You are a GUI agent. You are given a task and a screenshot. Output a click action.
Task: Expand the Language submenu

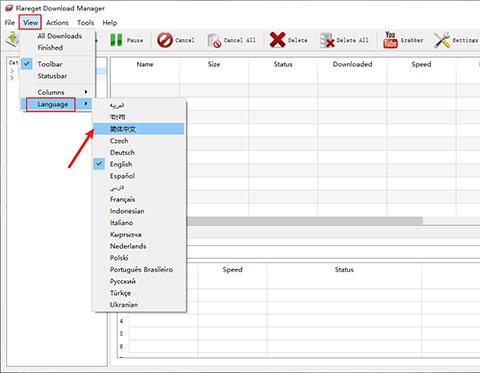click(x=57, y=104)
